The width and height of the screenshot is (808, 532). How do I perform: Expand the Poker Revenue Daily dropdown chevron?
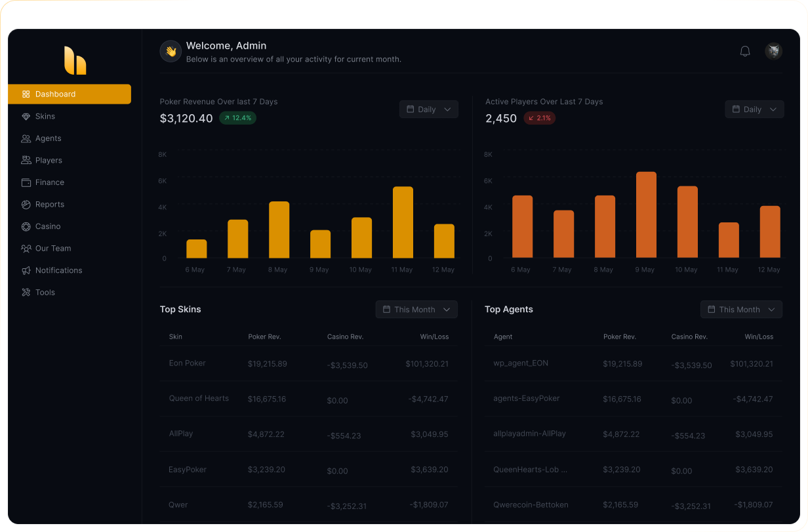(x=447, y=110)
